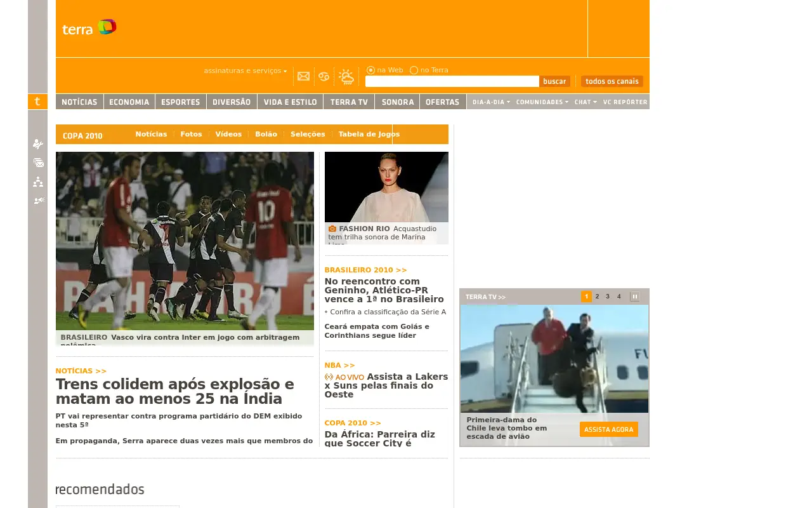The image size is (812, 508).
Task: Open 'BRASILEIRO 2010 >>' section link
Action: click(x=366, y=270)
